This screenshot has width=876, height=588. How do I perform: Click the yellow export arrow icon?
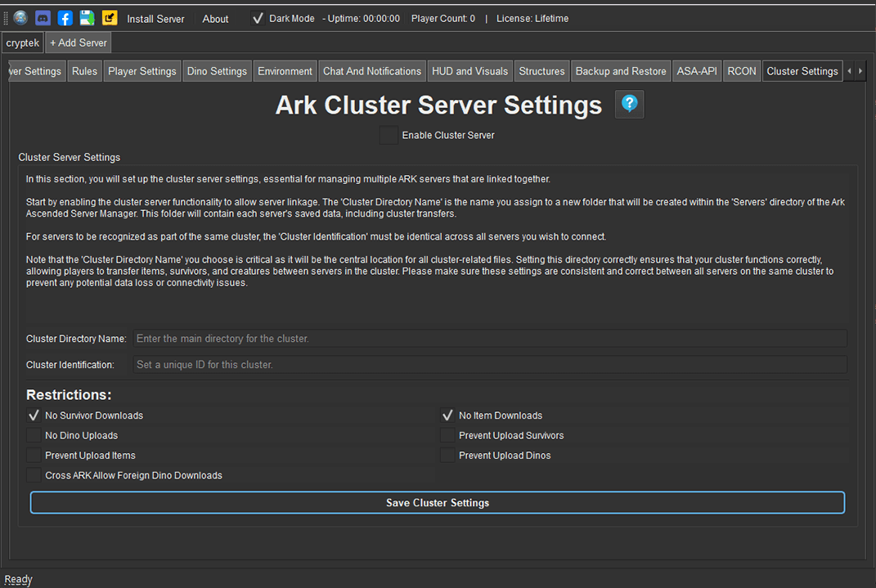pos(110,18)
